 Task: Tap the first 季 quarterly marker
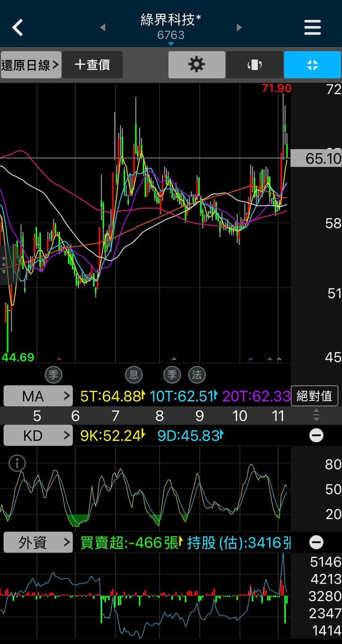coord(53,374)
